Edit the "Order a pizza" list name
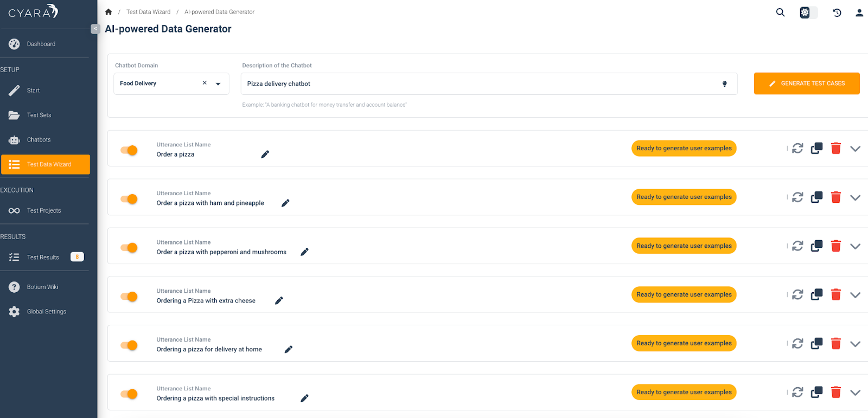The image size is (868, 418). click(x=265, y=154)
